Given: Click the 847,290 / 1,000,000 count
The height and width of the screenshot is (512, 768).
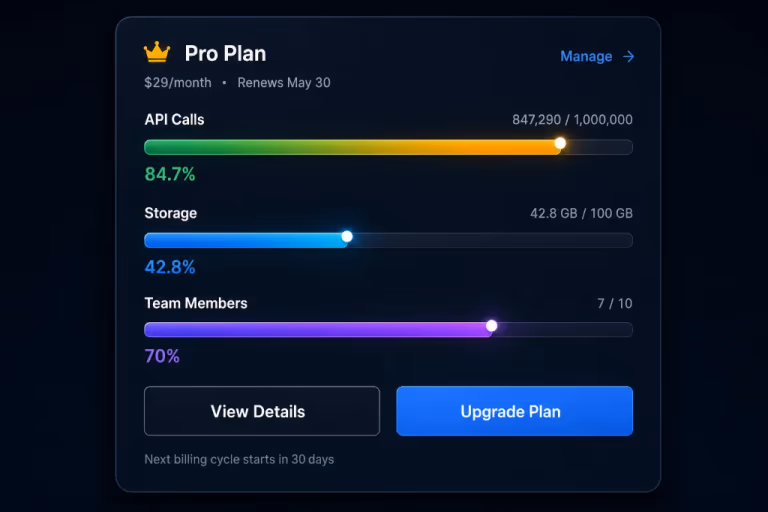Looking at the screenshot, I should pyautogui.click(x=572, y=120).
